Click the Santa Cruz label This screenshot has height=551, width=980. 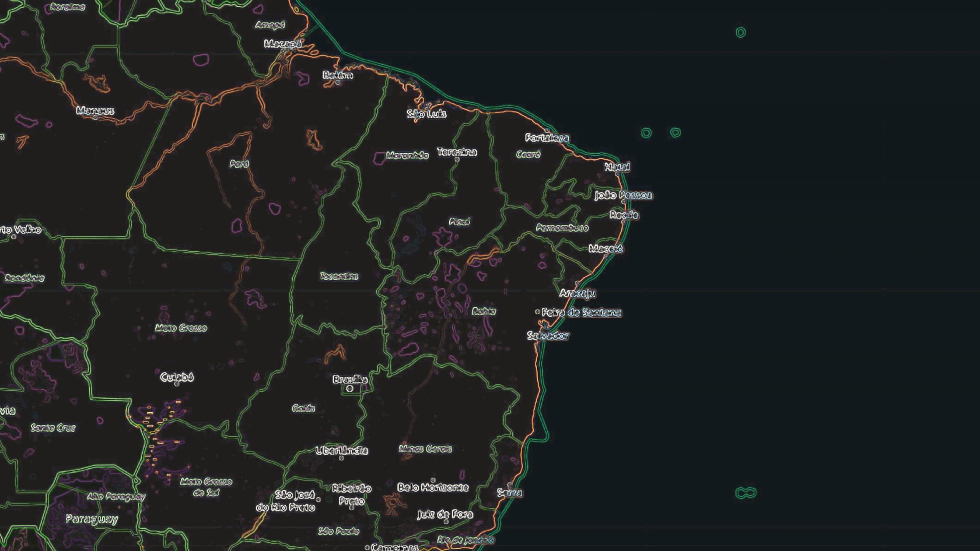pos(53,428)
